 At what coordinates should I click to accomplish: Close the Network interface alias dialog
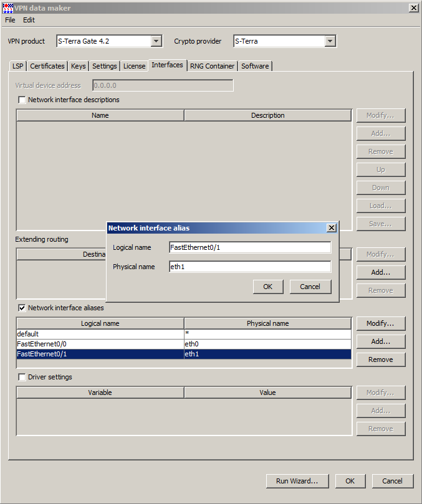click(332, 228)
